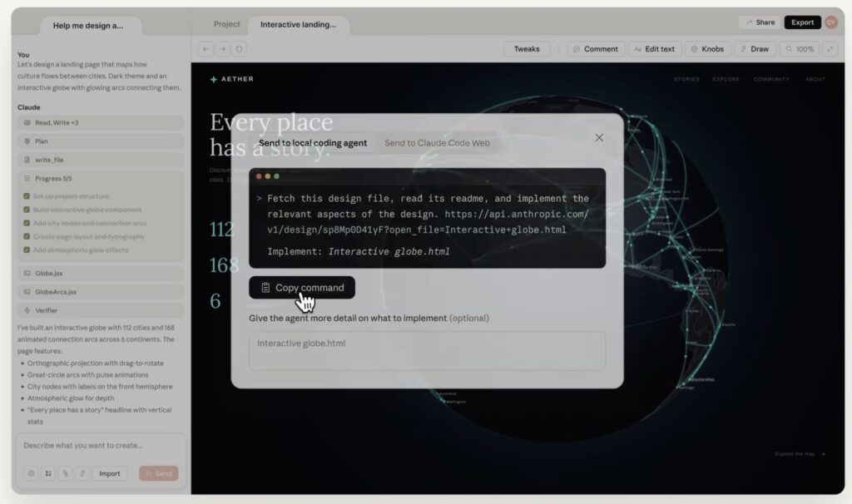The height and width of the screenshot is (504, 852).
Task: Open the Knobs panel
Action: (707, 49)
